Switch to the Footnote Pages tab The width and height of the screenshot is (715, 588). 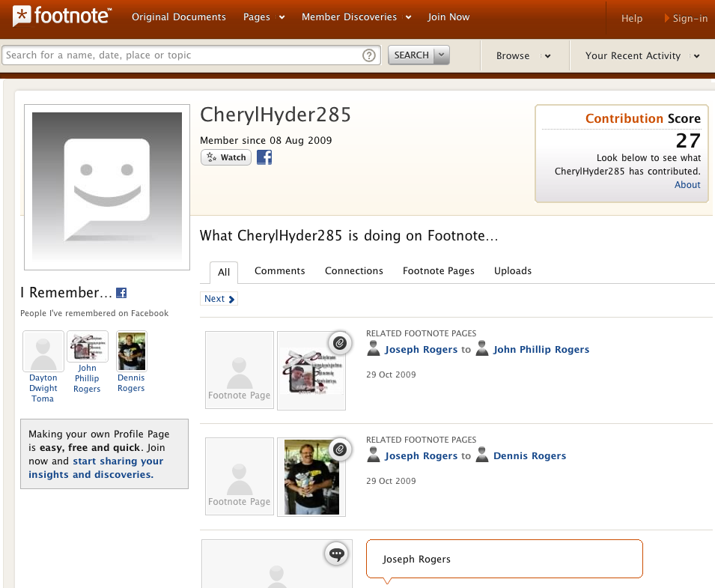tap(439, 271)
